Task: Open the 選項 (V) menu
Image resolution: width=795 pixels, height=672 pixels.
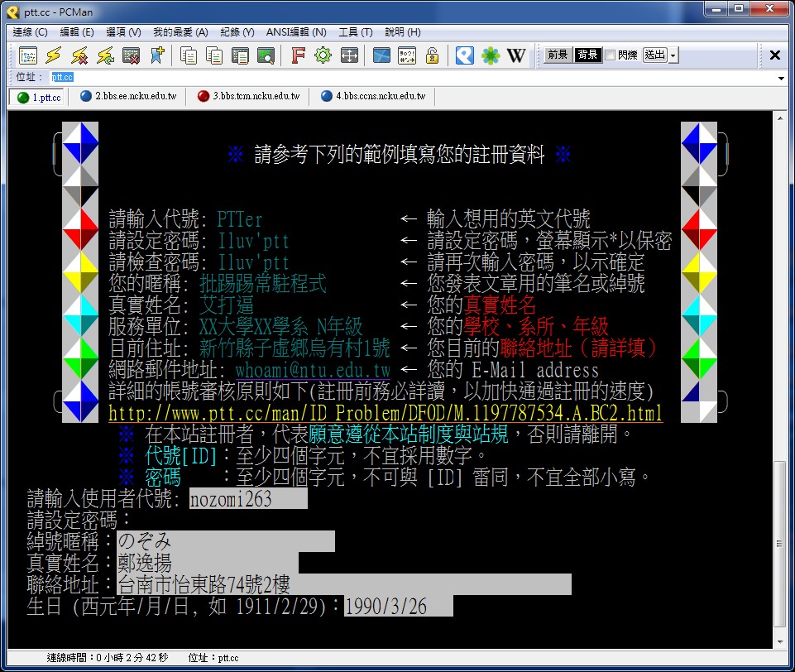Action: (124, 32)
